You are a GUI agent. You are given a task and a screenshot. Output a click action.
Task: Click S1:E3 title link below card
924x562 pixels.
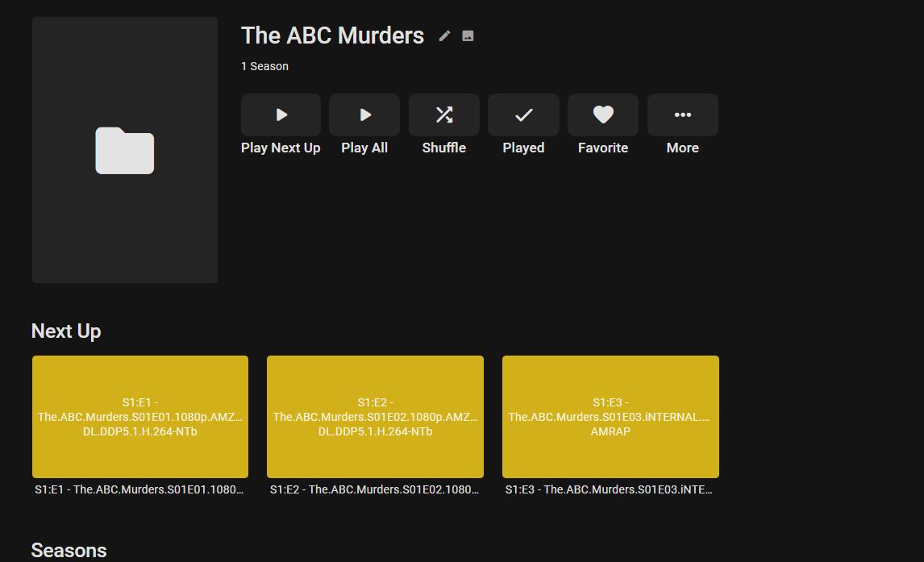(609, 489)
